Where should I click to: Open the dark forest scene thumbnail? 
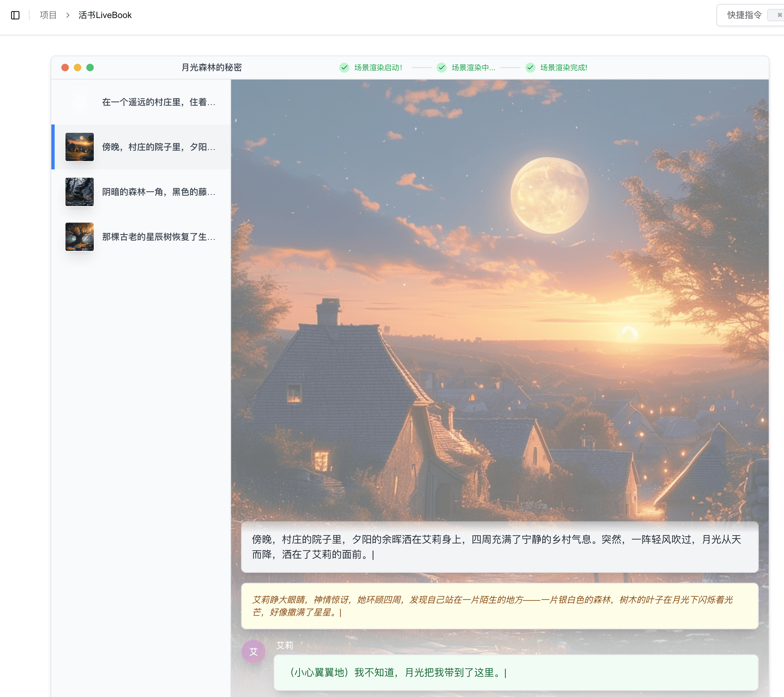(79, 192)
